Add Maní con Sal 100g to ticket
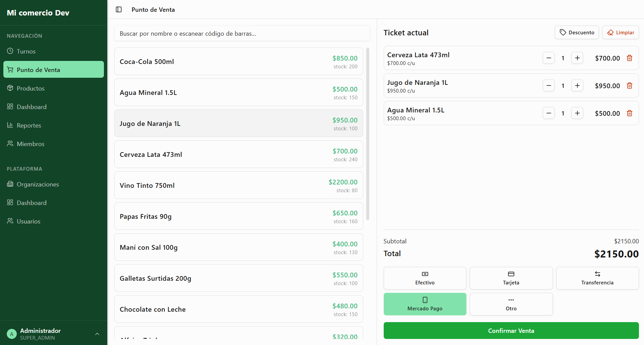Viewport: 644px width, 345px height. tap(238, 247)
